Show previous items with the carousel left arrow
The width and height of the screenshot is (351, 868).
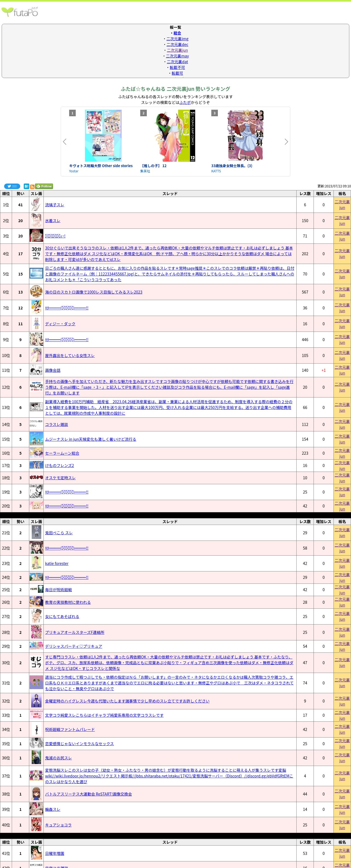65,142
